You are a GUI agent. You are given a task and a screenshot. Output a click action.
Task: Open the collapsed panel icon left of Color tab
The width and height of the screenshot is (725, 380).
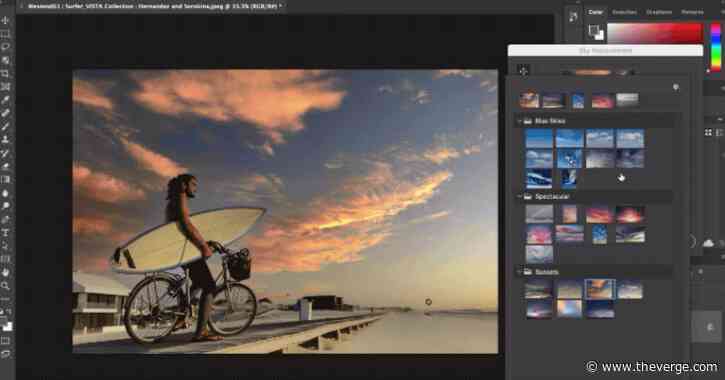coord(573,17)
